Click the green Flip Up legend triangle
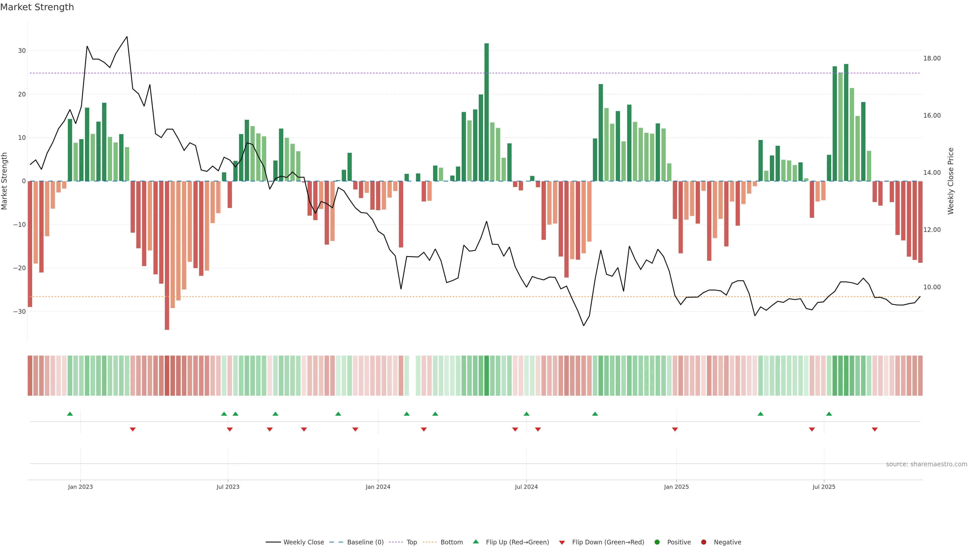Viewport: 980px width, 551px height. [475, 542]
